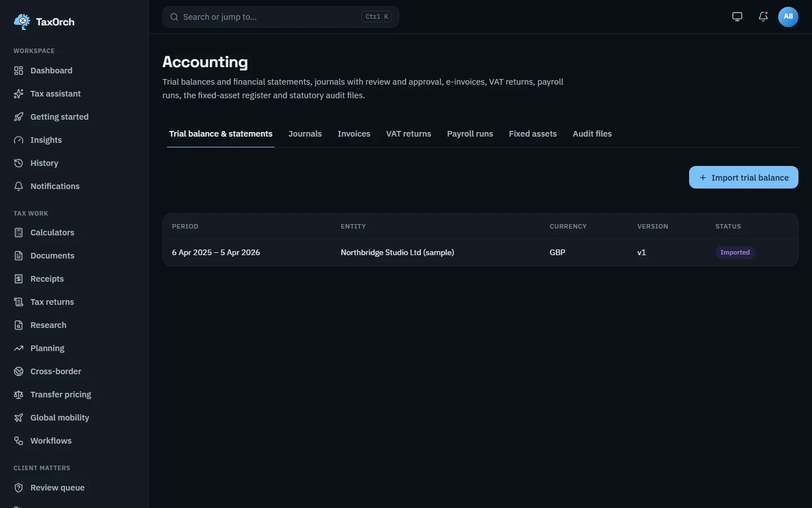Open Dashboard grid icon in sidebar
The height and width of the screenshot is (508, 812).
click(x=19, y=71)
